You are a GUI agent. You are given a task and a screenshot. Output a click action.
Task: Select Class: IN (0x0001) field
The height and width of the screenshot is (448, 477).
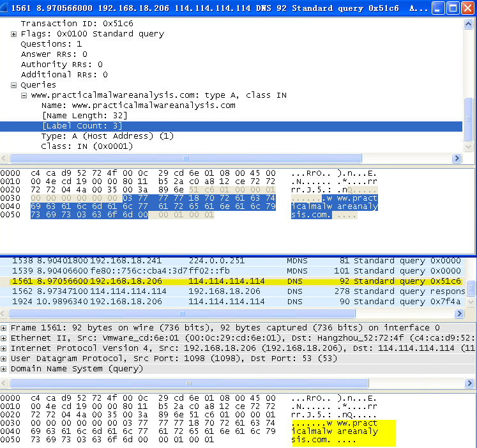[87, 146]
